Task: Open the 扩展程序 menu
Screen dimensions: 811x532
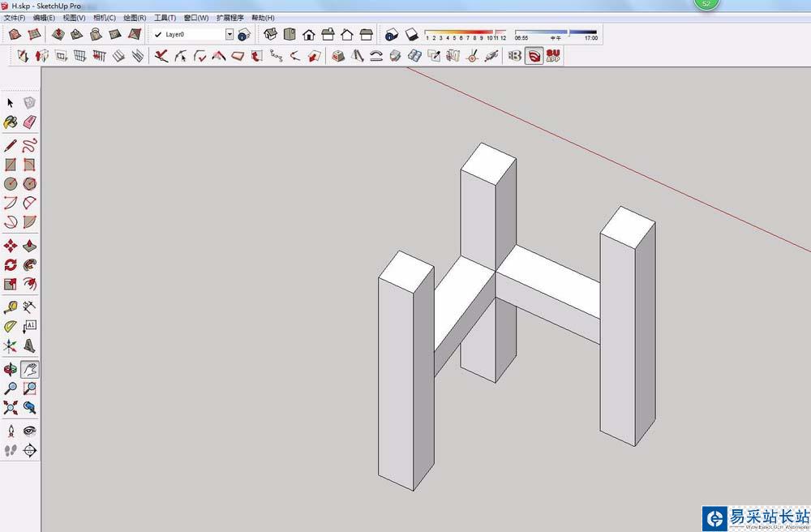Action: tap(230, 18)
